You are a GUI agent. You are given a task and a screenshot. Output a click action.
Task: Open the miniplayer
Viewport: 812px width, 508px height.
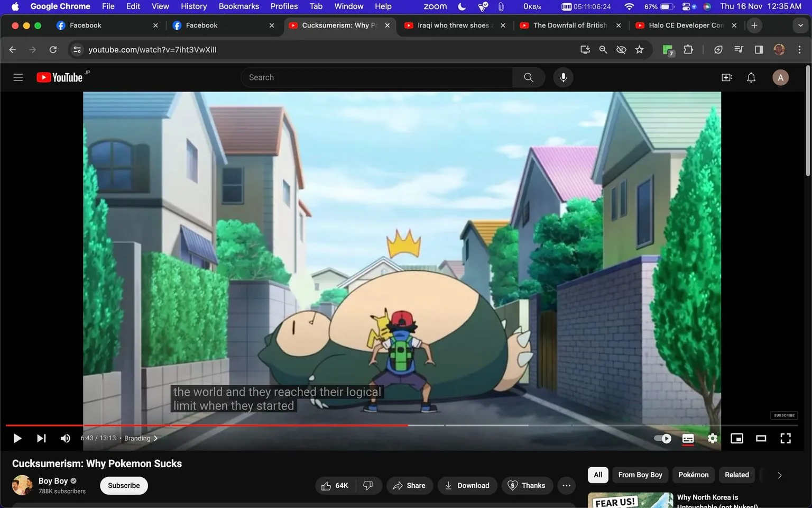click(x=736, y=438)
